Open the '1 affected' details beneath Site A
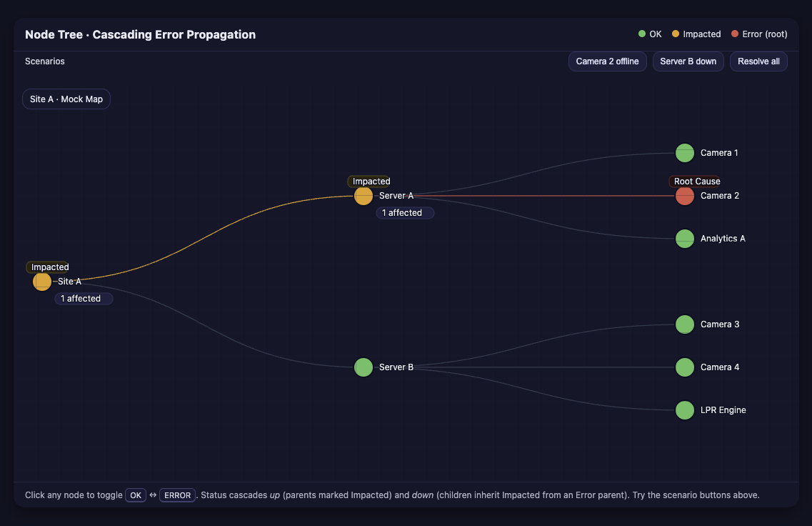 click(x=83, y=298)
